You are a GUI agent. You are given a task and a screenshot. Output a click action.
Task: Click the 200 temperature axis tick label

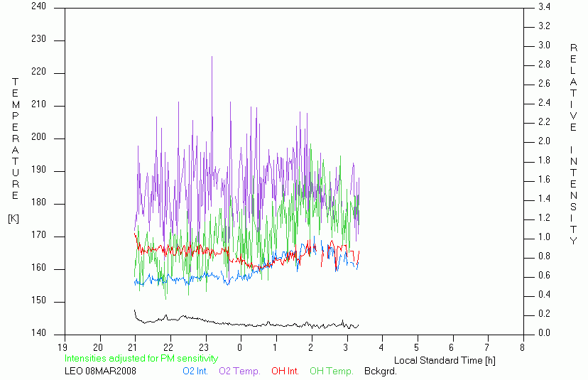pos(38,137)
